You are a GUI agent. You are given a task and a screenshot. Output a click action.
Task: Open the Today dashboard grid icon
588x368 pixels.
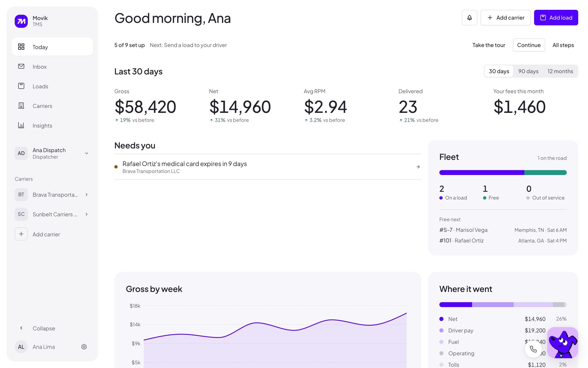pos(21,47)
